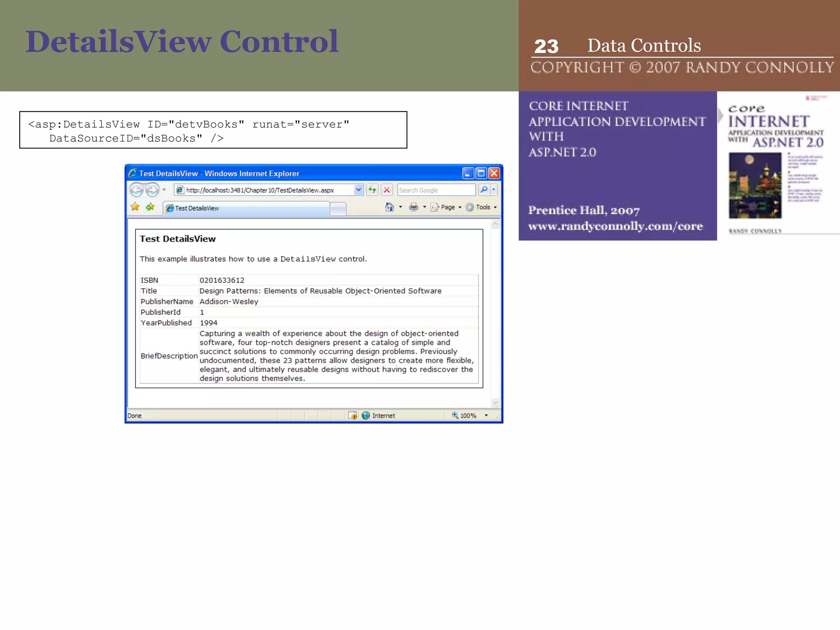Click the IE Forward navigation button
This screenshot has width=840, height=630.
[x=152, y=190]
